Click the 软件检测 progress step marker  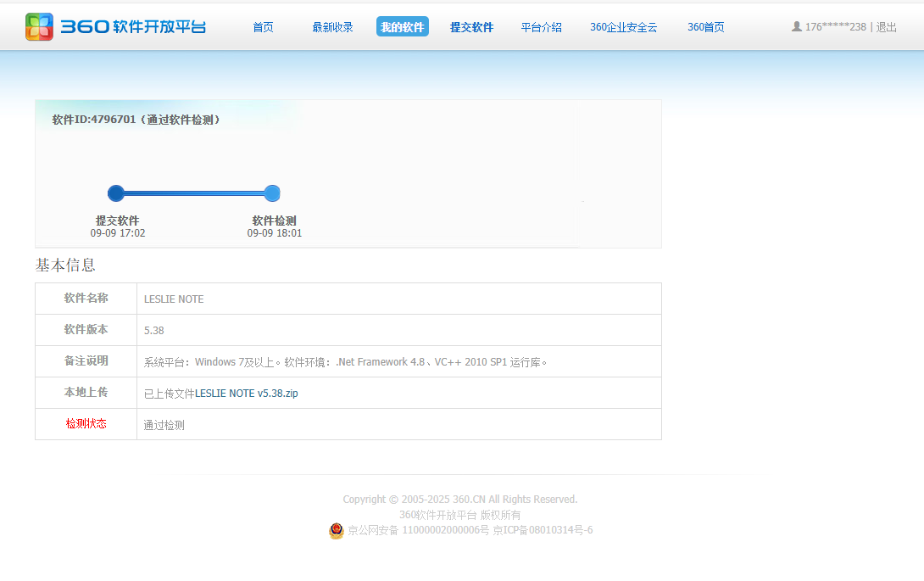click(272, 193)
